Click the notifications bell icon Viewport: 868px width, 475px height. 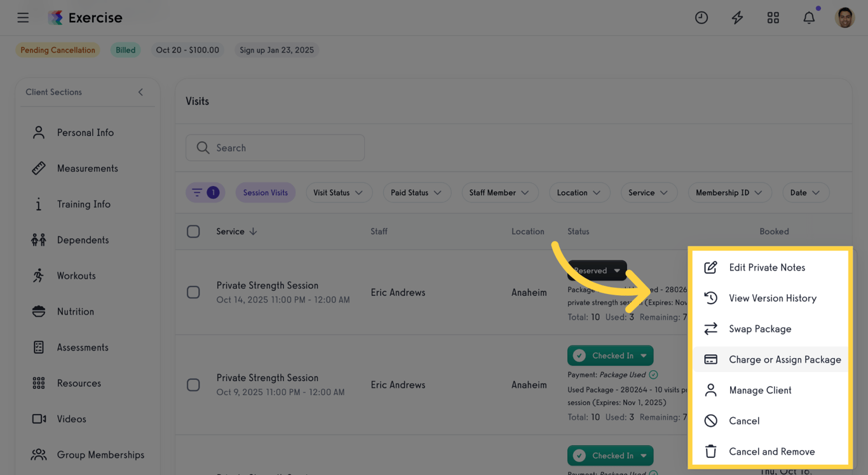point(809,18)
